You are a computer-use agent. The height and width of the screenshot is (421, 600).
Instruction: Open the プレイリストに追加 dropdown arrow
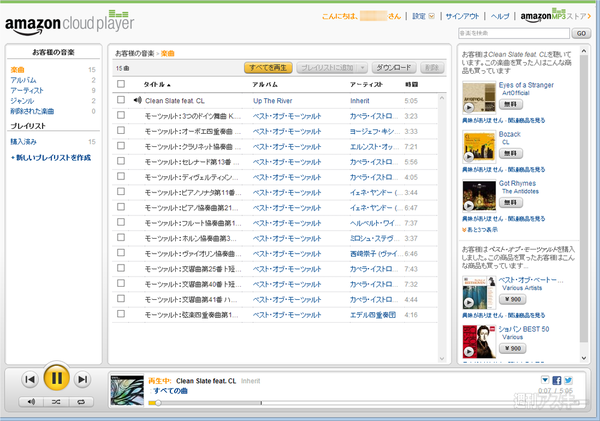[362, 68]
